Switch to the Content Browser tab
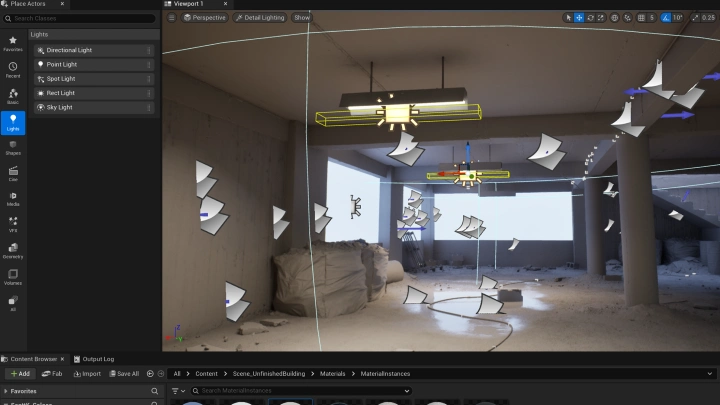The height and width of the screenshot is (405, 720). click(34, 359)
